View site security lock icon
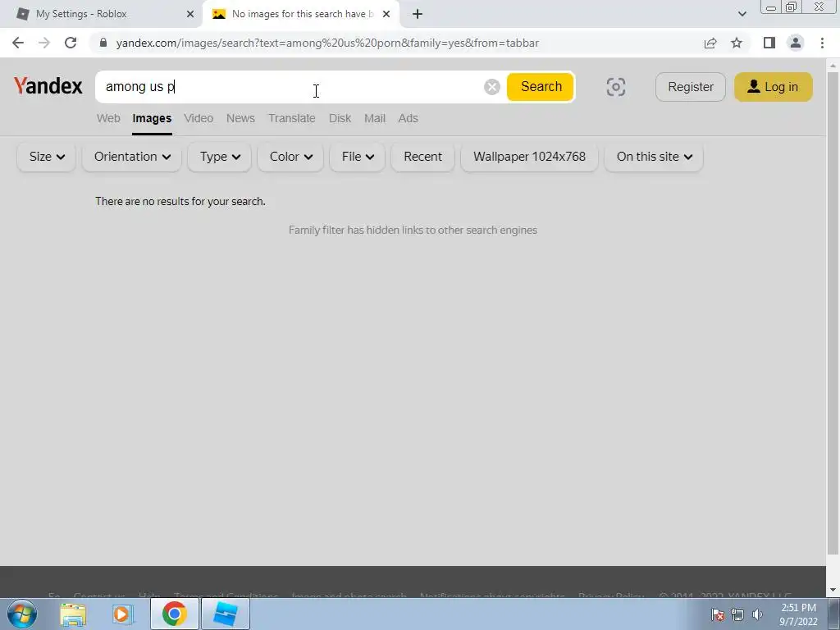This screenshot has height=630, width=840. coord(103,43)
